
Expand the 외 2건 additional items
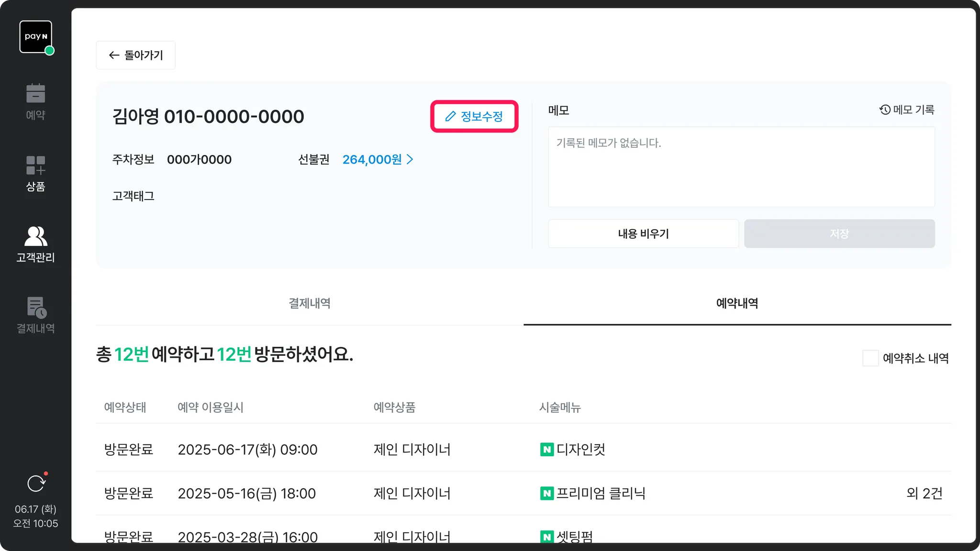pyautogui.click(x=924, y=493)
